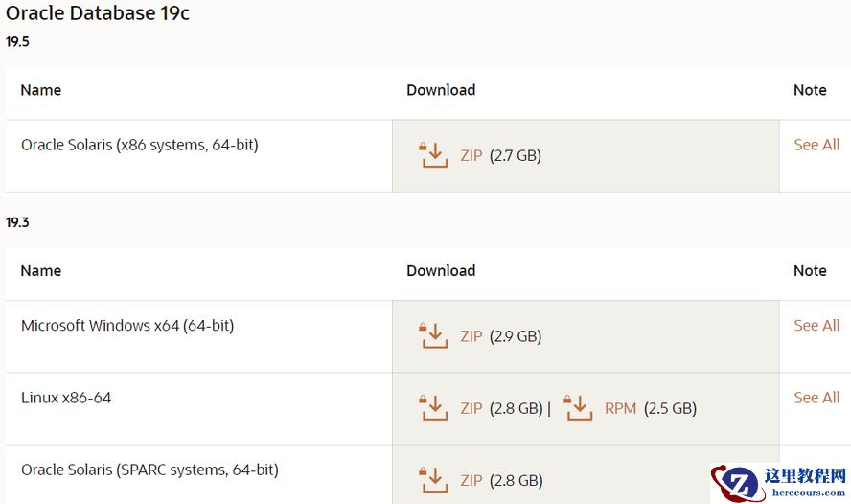Download RPM link for Linux x86-64

point(620,408)
